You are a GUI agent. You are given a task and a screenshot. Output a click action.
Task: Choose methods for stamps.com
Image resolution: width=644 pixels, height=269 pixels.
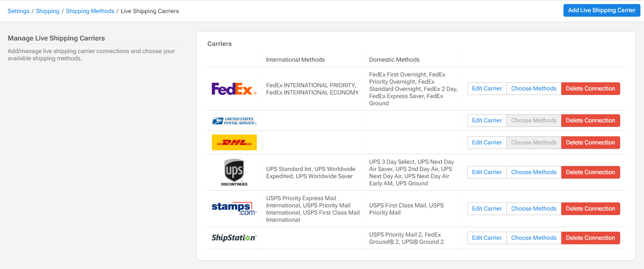pyautogui.click(x=534, y=209)
